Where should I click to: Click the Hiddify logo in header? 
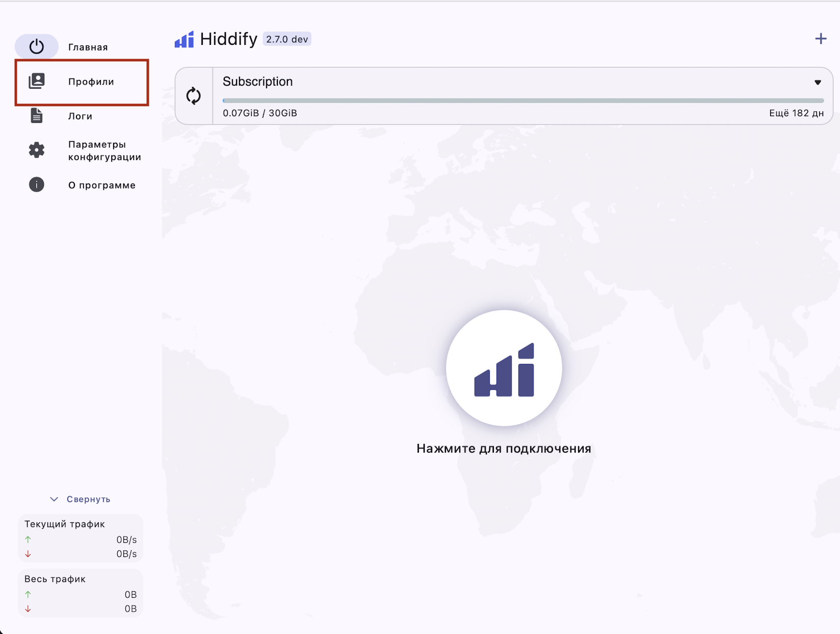pos(184,39)
